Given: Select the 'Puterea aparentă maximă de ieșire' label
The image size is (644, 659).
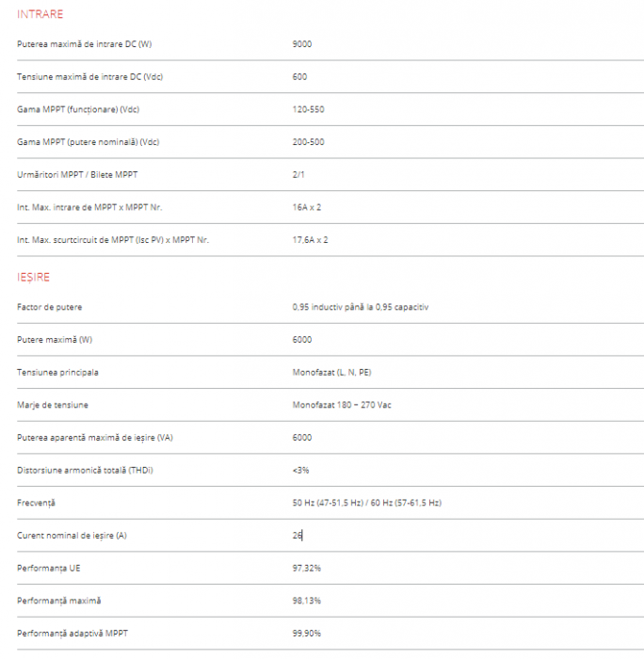Looking at the screenshot, I should [95, 437].
